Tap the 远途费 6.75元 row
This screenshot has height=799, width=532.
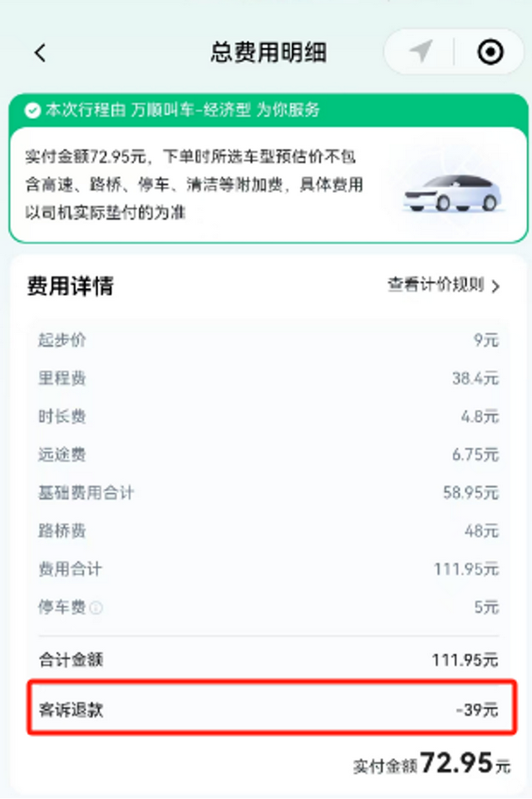(268, 455)
